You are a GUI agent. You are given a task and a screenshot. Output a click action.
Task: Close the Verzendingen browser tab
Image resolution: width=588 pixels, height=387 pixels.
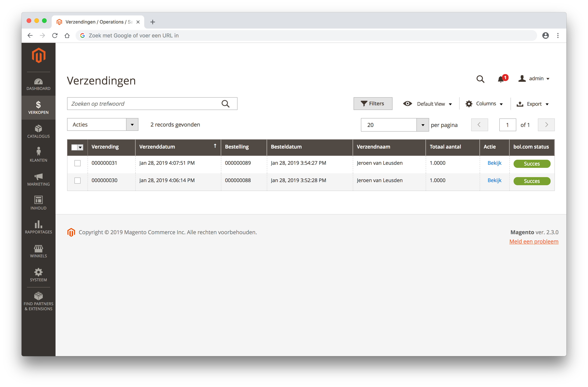pyautogui.click(x=138, y=22)
